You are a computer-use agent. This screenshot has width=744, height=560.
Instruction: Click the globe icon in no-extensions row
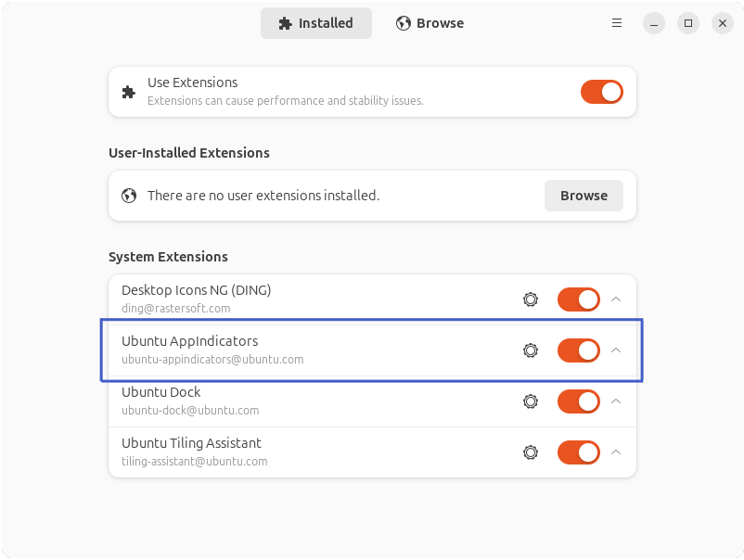tap(129, 196)
